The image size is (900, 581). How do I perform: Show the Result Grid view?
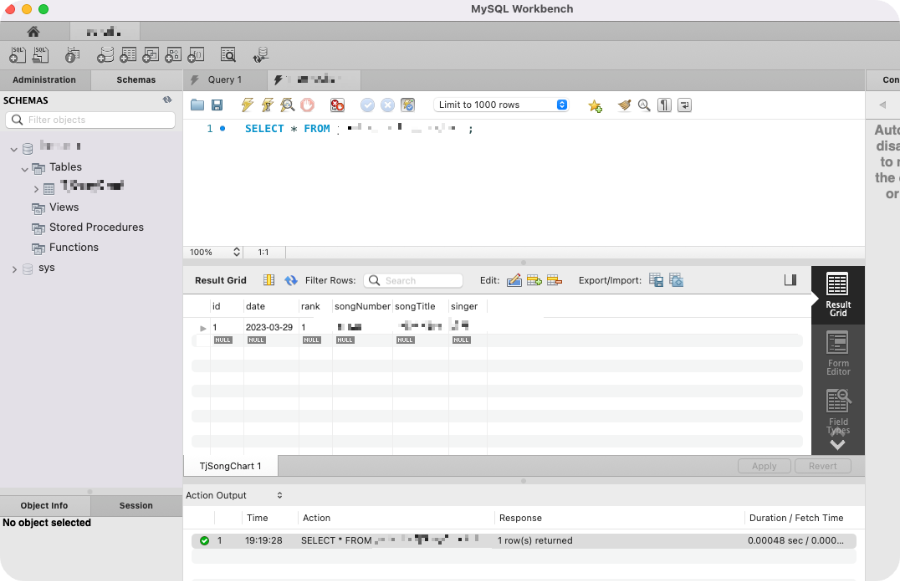pyautogui.click(x=837, y=295)
